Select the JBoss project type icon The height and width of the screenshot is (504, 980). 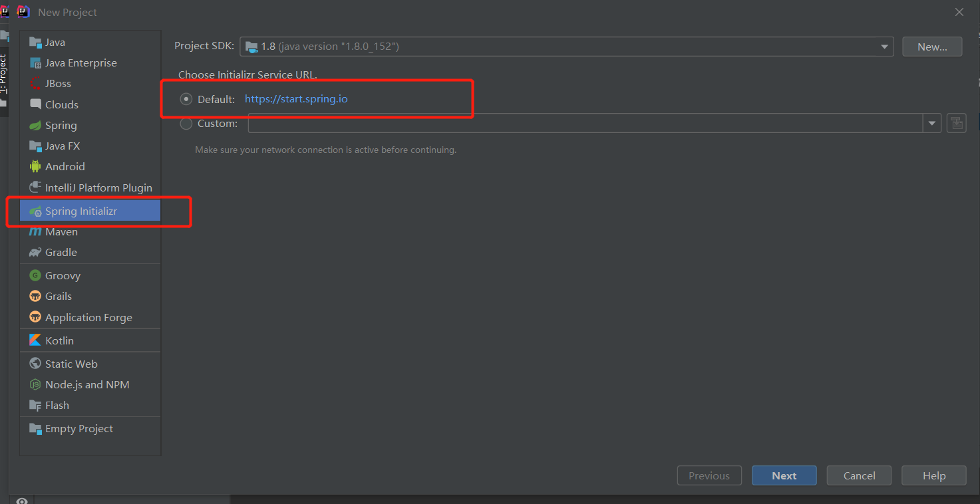coord(35,83)
